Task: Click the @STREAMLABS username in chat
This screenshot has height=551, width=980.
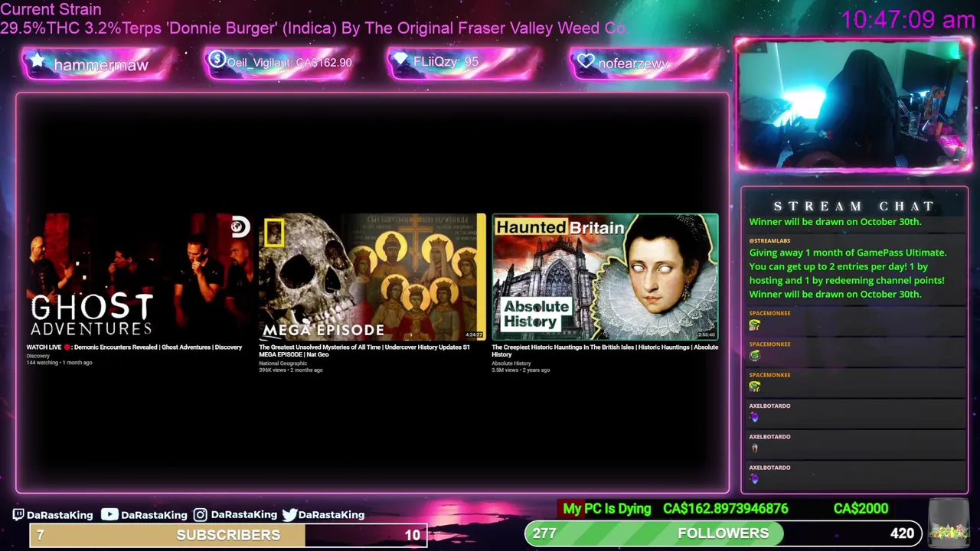Action: (769, 241)
